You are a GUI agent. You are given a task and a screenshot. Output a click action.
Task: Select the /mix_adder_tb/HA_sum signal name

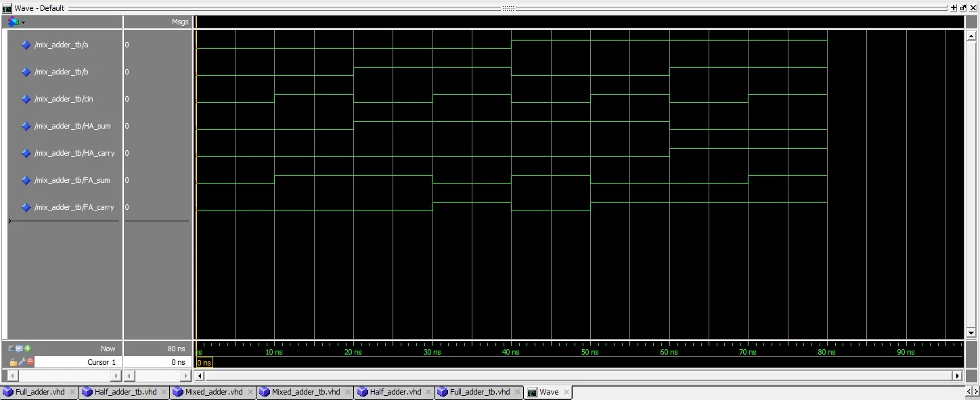pyautogui.click(x=72, y=126)
